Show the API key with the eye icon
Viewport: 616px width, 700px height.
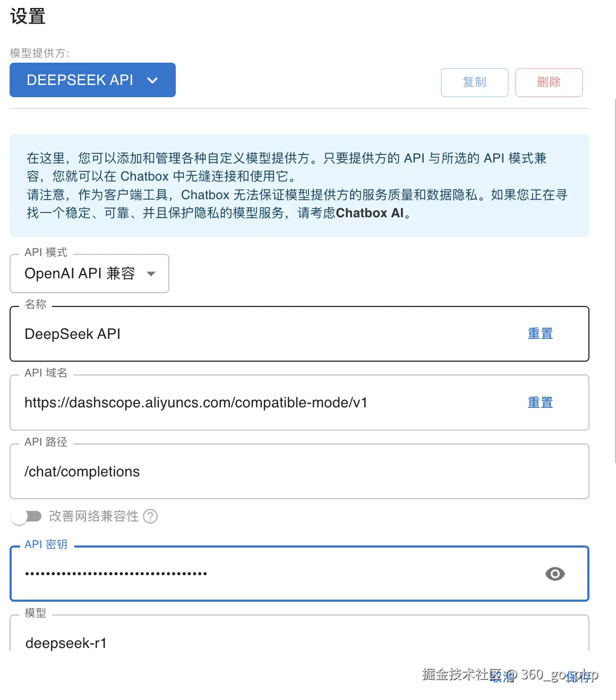(555, 574)
